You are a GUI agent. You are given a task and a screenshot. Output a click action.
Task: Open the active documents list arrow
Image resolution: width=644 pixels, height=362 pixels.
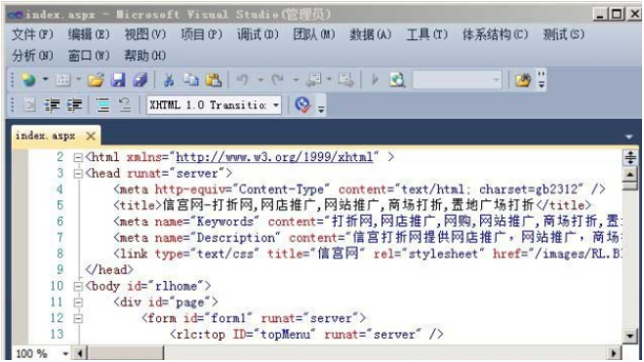[x=628, y=137]
